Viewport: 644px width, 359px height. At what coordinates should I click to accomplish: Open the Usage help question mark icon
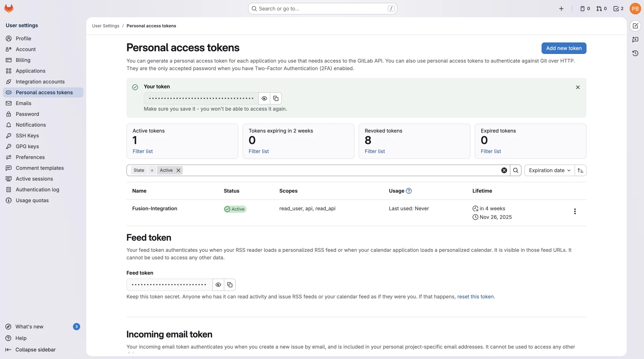[409, 191]
